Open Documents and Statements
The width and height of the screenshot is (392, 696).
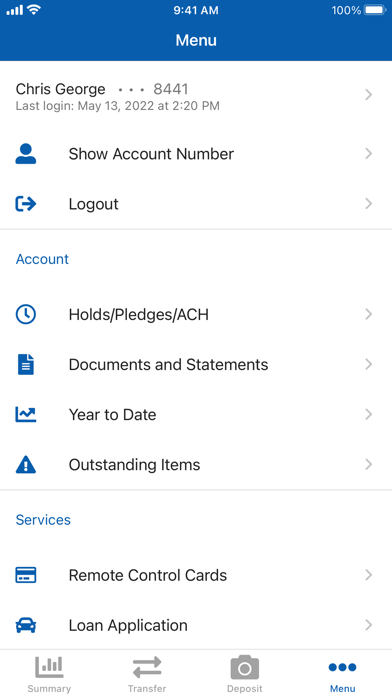click(x=196, y=364)
